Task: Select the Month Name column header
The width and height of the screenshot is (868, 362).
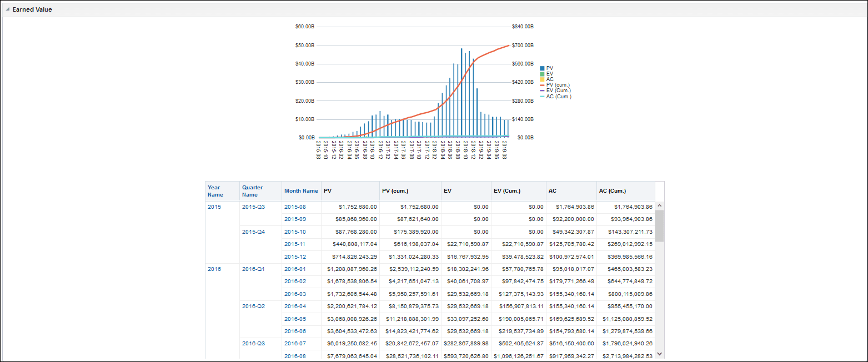Action: tap(301, 190)
